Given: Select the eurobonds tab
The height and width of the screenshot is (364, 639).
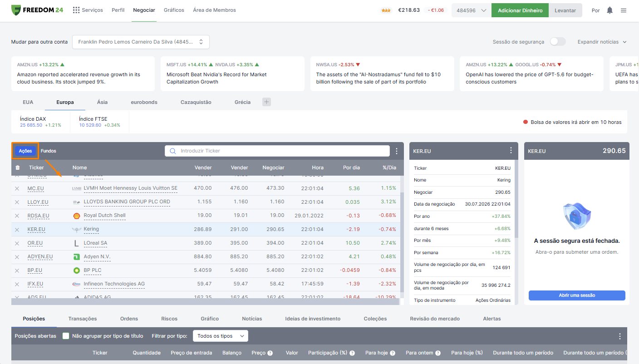Looking at the screenshot, I should coord(144,102).
